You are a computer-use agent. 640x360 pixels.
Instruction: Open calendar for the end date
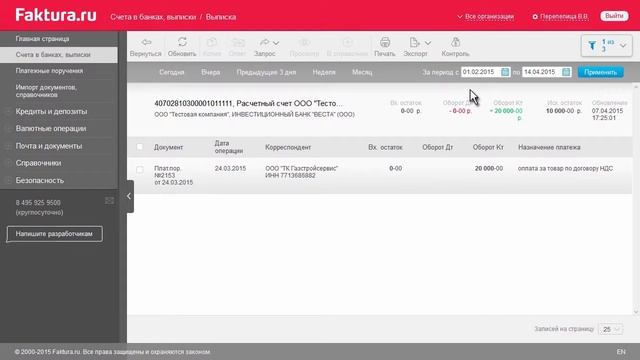click(x=566, y=72)
